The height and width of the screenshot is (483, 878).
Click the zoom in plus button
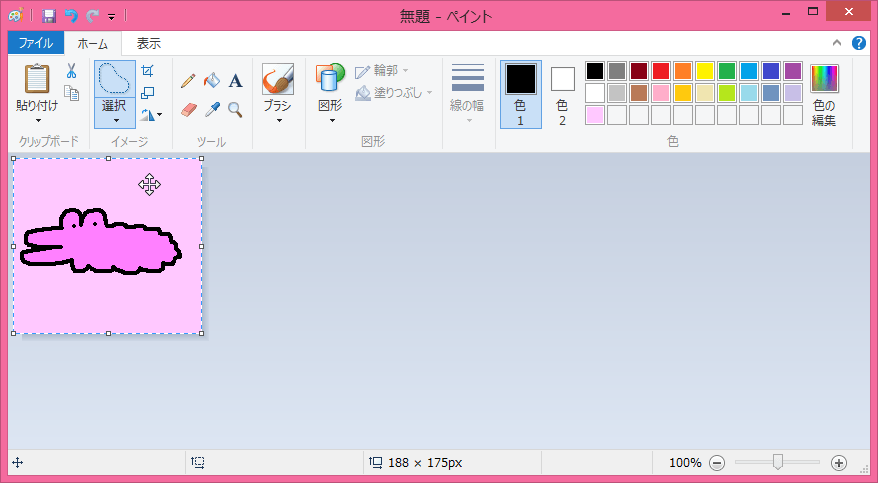[838, 463]
